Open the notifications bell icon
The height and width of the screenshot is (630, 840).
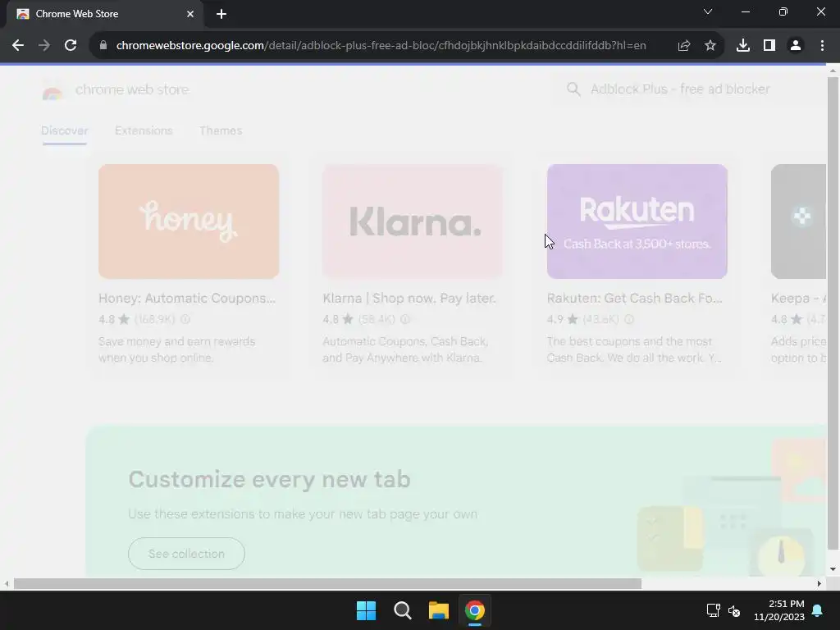[x=818, y=610]
